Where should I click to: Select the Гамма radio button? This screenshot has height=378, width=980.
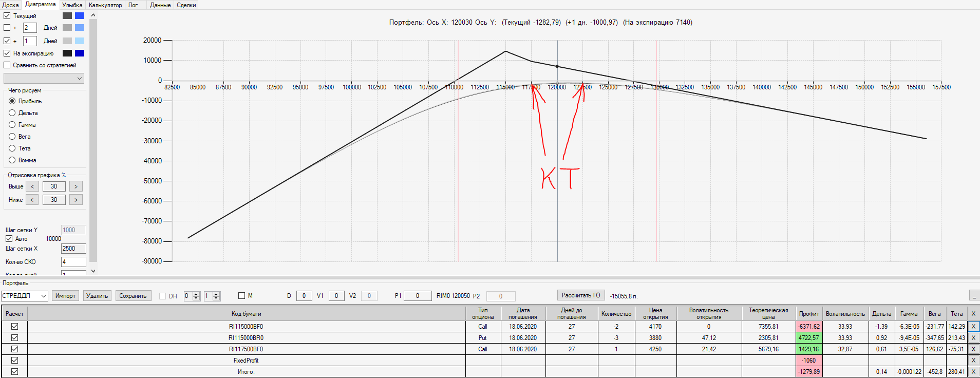coord(12,125)
